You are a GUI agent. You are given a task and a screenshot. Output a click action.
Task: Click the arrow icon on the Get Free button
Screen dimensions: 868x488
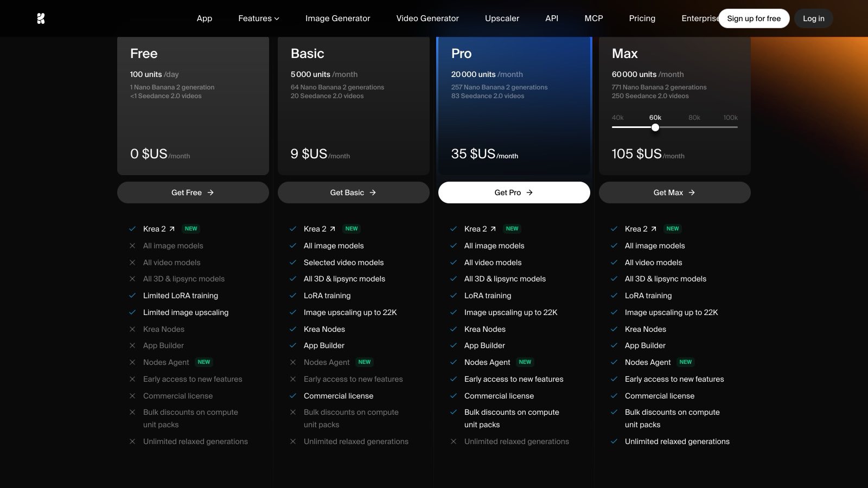point(210,192)
